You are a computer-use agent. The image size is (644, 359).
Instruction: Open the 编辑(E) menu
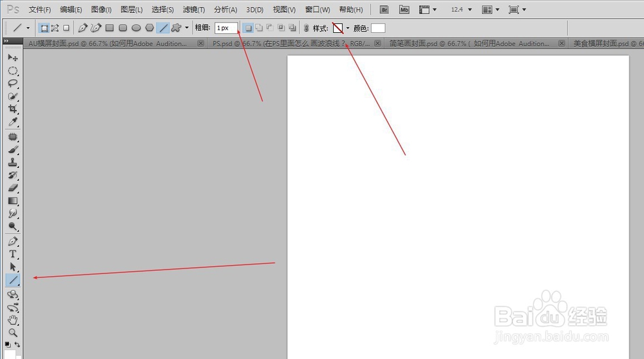click(71, 10)
